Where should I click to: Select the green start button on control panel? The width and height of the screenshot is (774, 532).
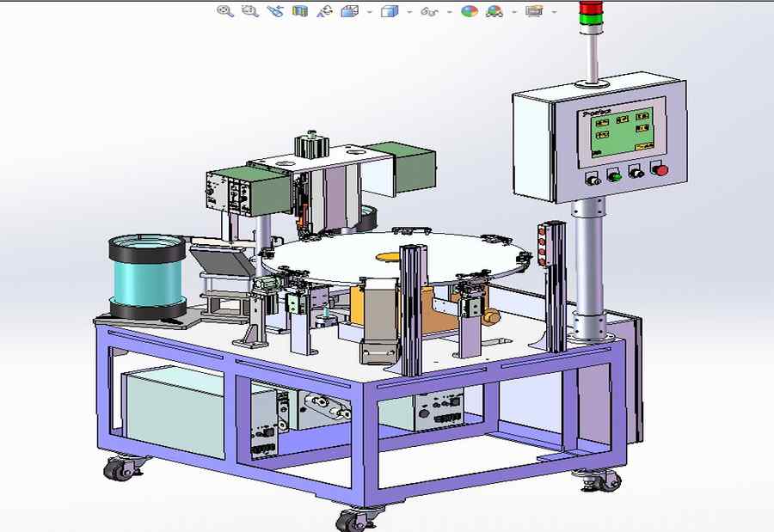click(614, 175)
